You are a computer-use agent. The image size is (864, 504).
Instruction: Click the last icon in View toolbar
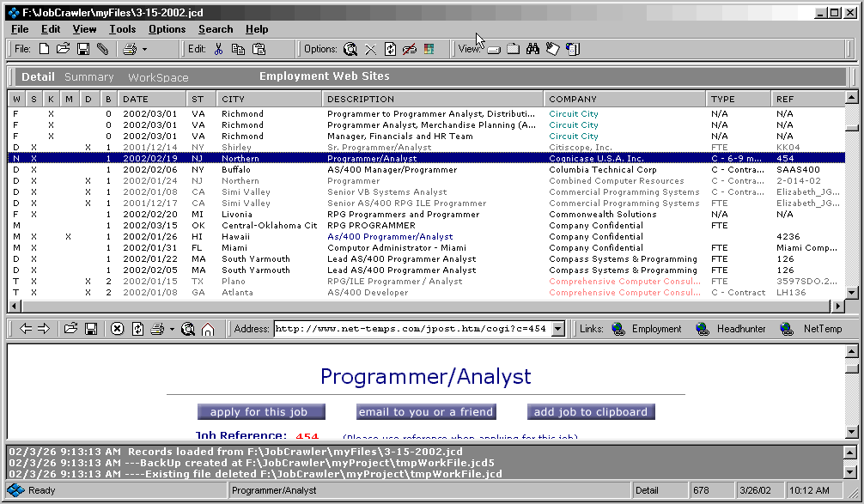[x=573, y=49]
